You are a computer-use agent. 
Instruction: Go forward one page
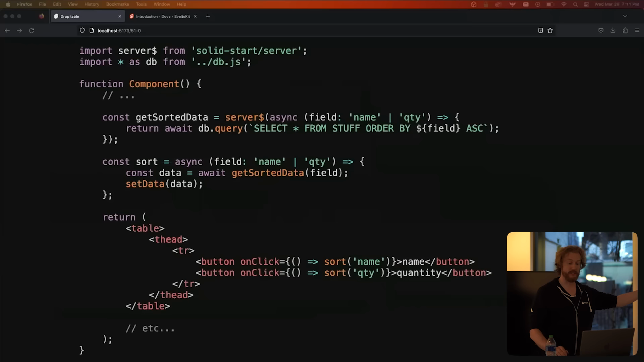pyautogui.click(x=19, y=31)
